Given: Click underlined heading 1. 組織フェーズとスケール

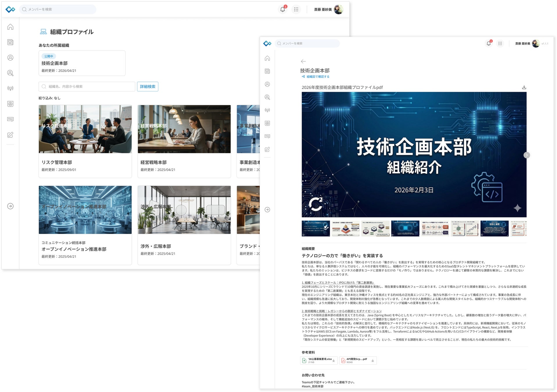Looking at the screenshot, I should (338, 283).
